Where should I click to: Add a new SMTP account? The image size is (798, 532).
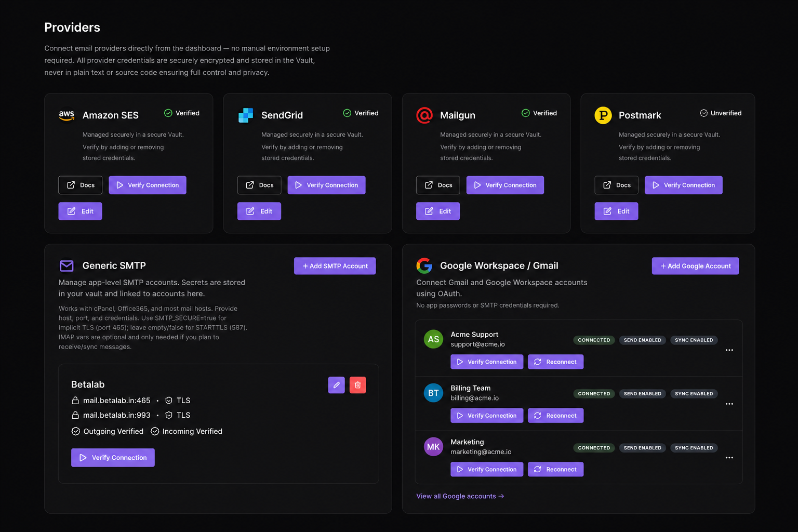[x=335, y=266]
